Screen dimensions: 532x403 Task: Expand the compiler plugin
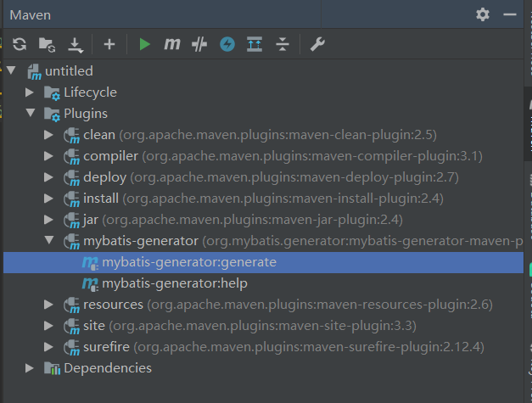tap(48, 156)
